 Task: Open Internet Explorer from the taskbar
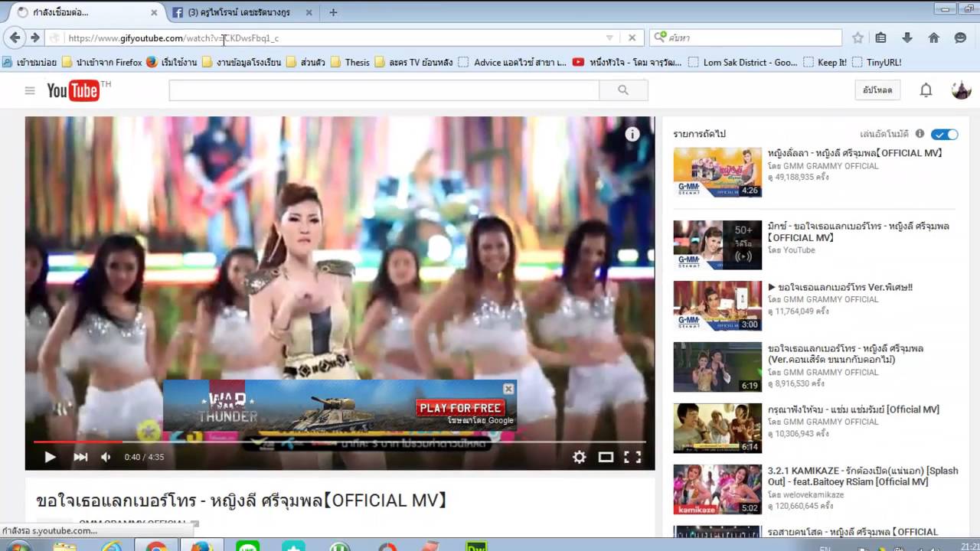[x=111, y=546]
